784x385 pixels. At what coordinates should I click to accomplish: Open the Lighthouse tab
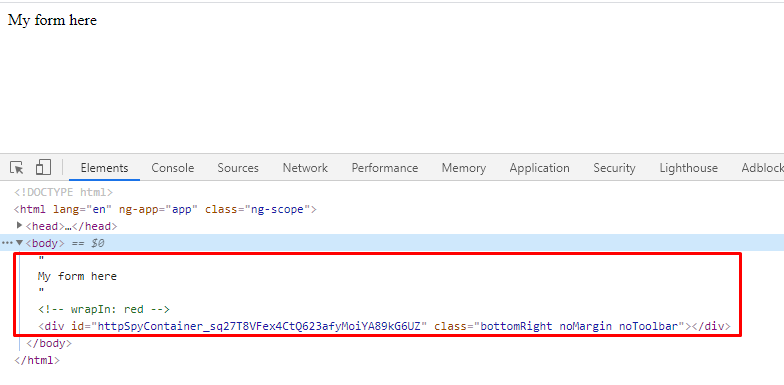click(x=688, y=168)
